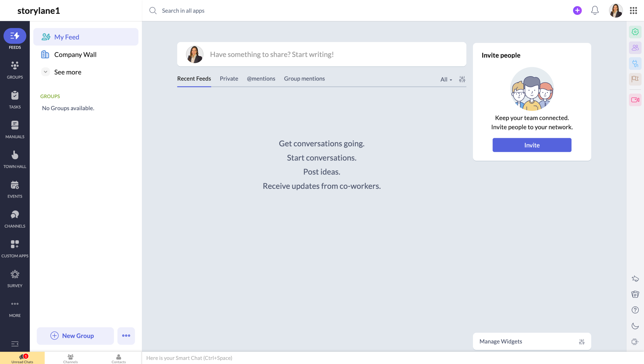Click the New Group button

tap(75, 336)
